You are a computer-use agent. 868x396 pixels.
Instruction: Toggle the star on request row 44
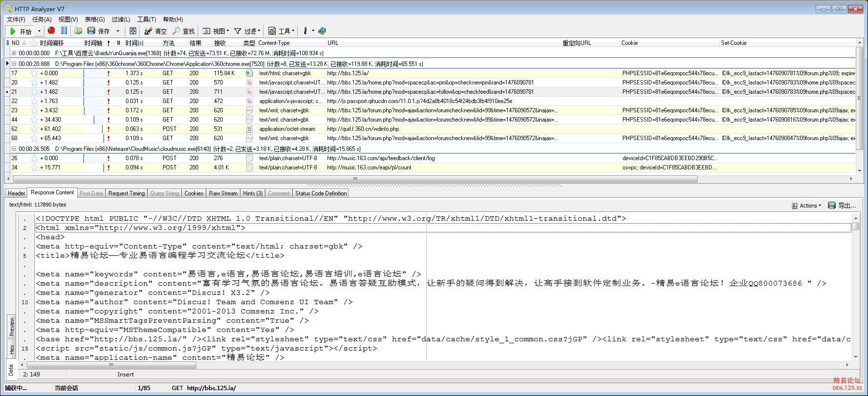pyautogui.click(x=34, y=120)
